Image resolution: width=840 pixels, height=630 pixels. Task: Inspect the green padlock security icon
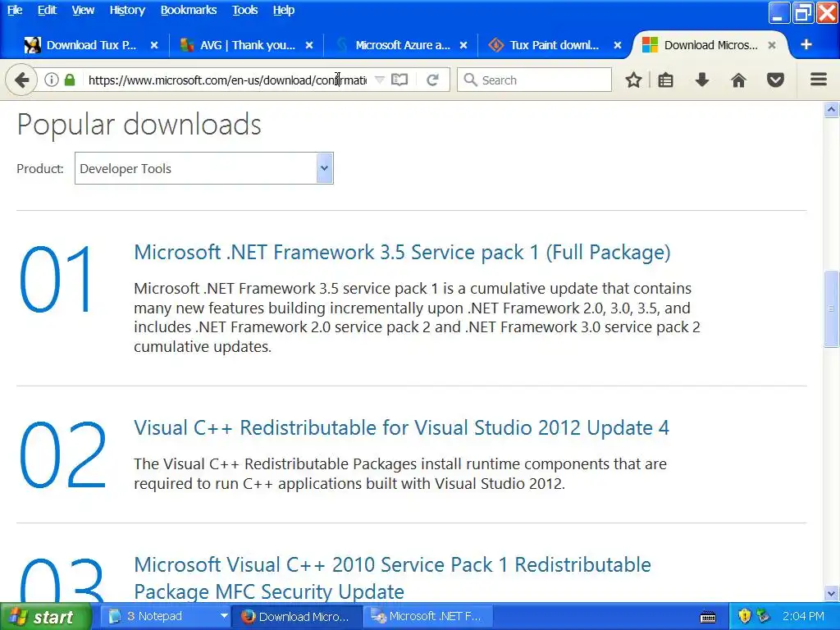pyautogui.click(x=70, y=80)
